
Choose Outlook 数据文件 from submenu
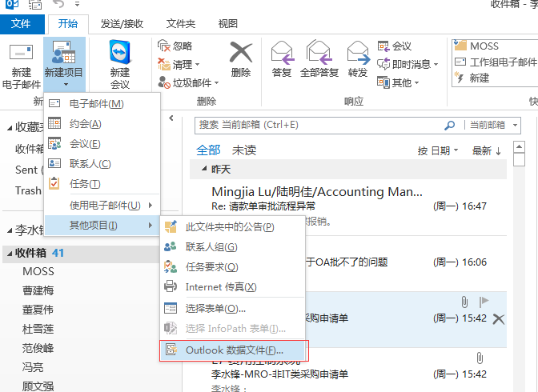tap(234, 350)
